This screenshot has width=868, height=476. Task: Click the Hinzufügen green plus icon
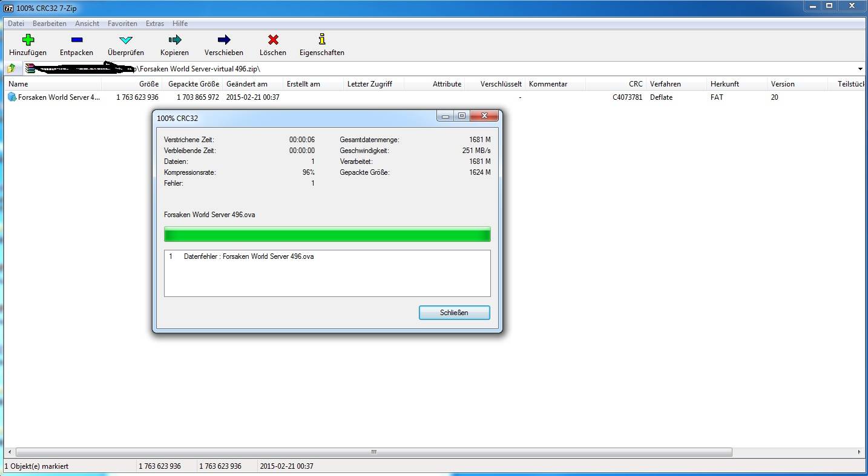pos(28,40)
